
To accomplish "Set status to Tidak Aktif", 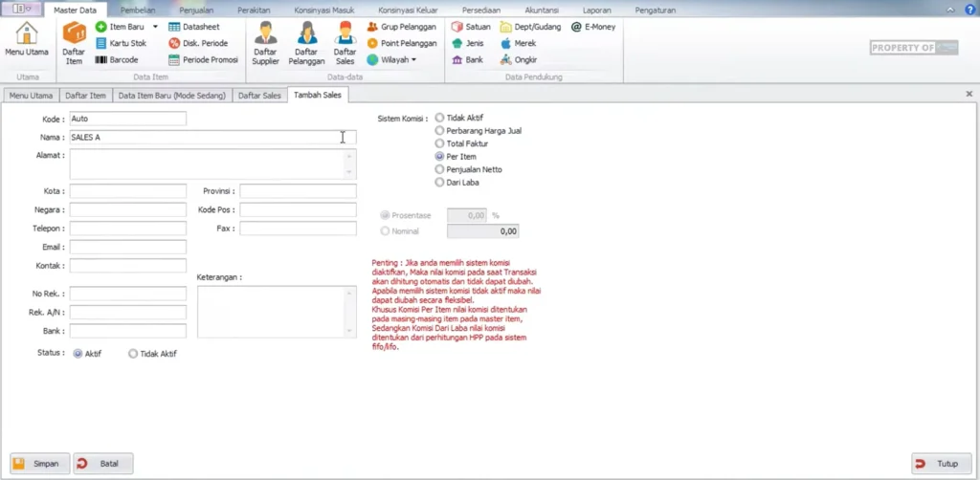I will [133, 354].
